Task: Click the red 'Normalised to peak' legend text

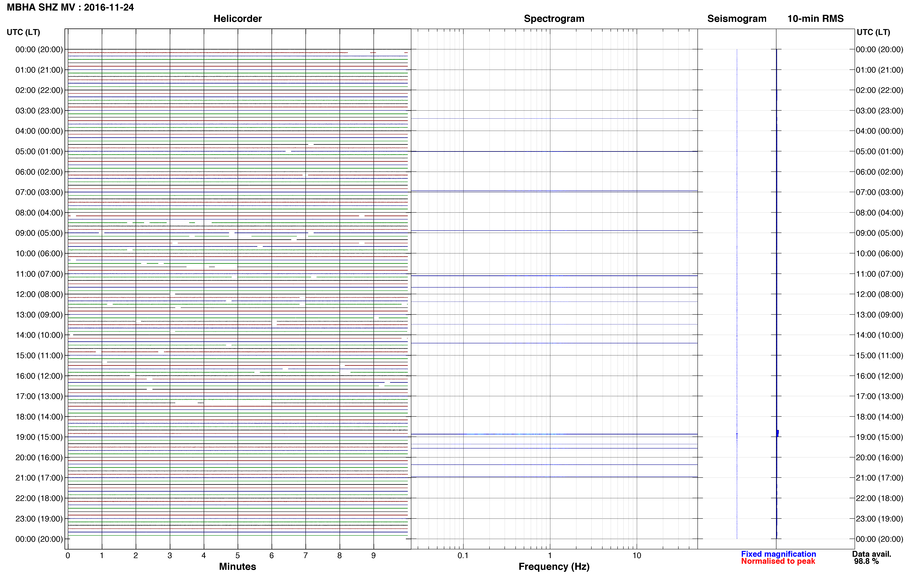Action: click(x=778, y=561)
